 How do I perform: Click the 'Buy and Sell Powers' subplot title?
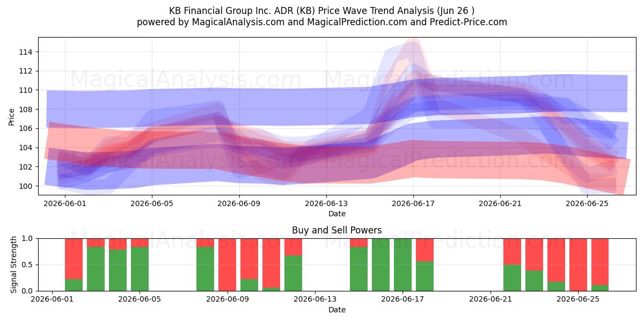(337, 230)
